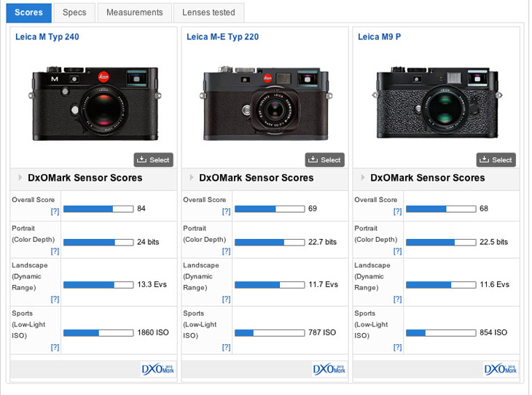Click the overall score bar showing 84
This screenshot has width=532, height=395.
[98, 209]
